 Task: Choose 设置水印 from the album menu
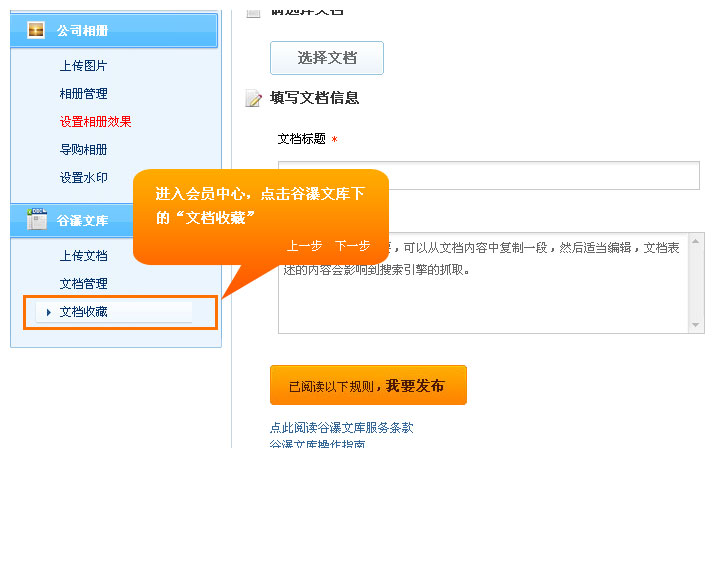point(83,178)
